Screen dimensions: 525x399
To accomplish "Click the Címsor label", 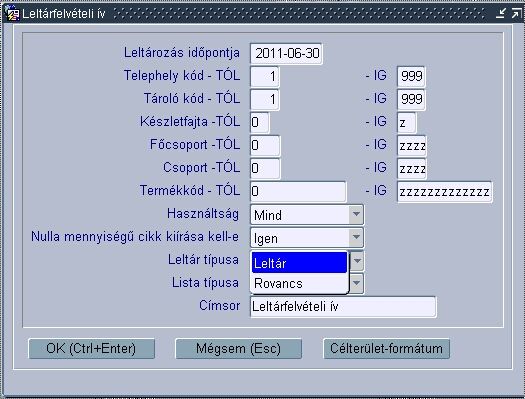I will click(x=219, y=306).
